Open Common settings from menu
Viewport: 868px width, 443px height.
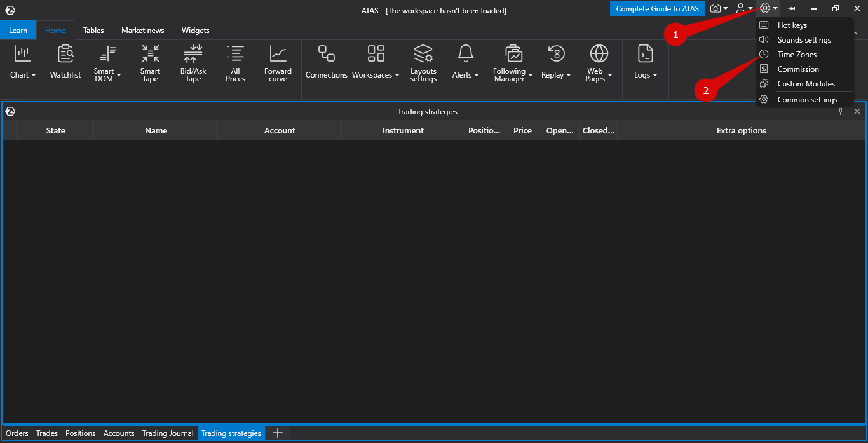pyautogui.click(x=804, y=100)
